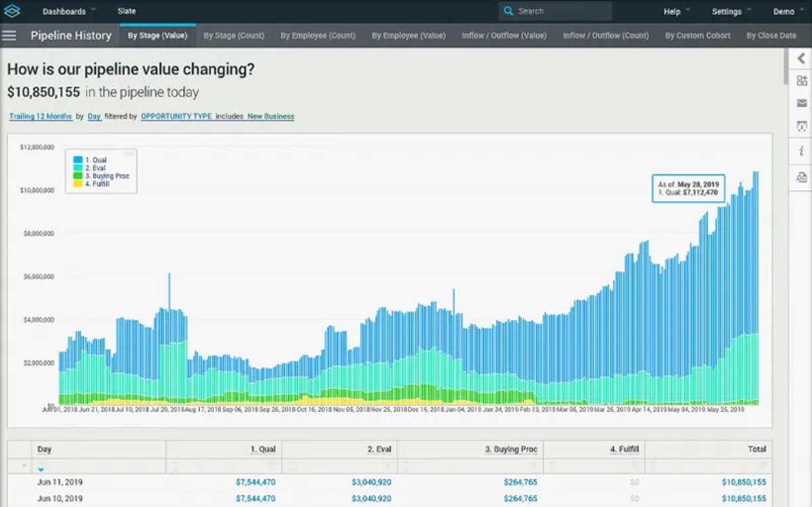Click the add-to-dashboard widget icon
Screen dimensions: 812x507
tap(801, 81)
